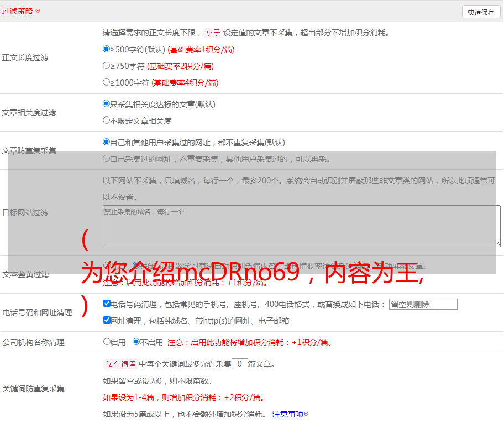
Task: Click the 小于 highlighted tag
Action: pyautogui.click(x=213, y=33)
